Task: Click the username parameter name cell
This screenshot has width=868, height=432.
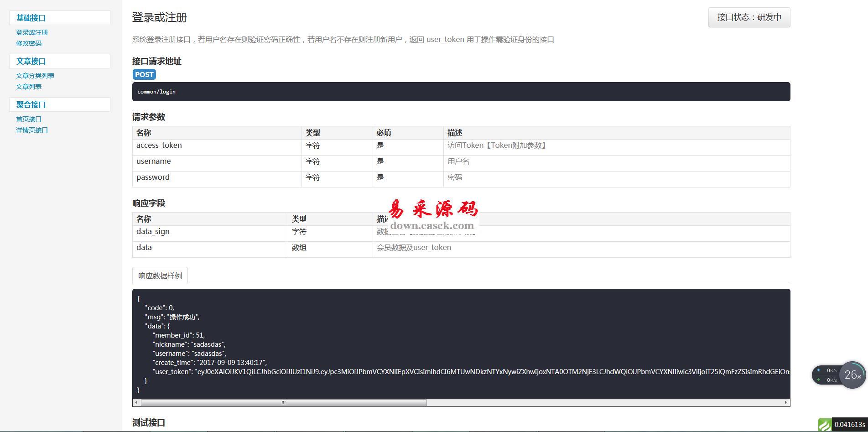Action: [217, 163]
